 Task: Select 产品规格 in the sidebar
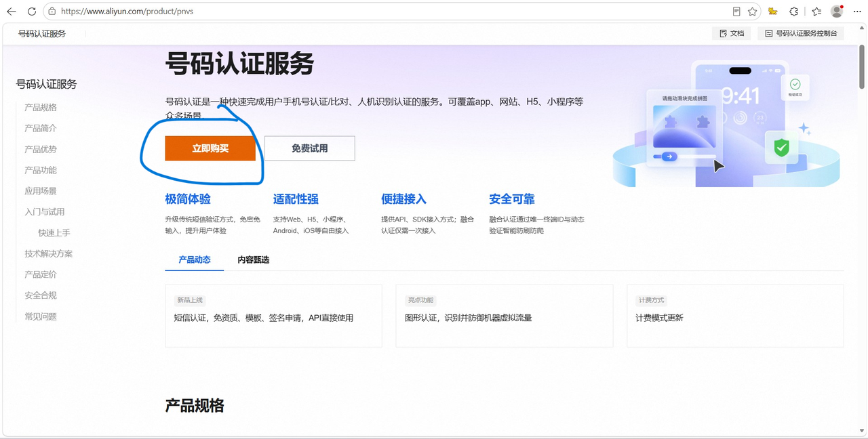tap(41, 107)
